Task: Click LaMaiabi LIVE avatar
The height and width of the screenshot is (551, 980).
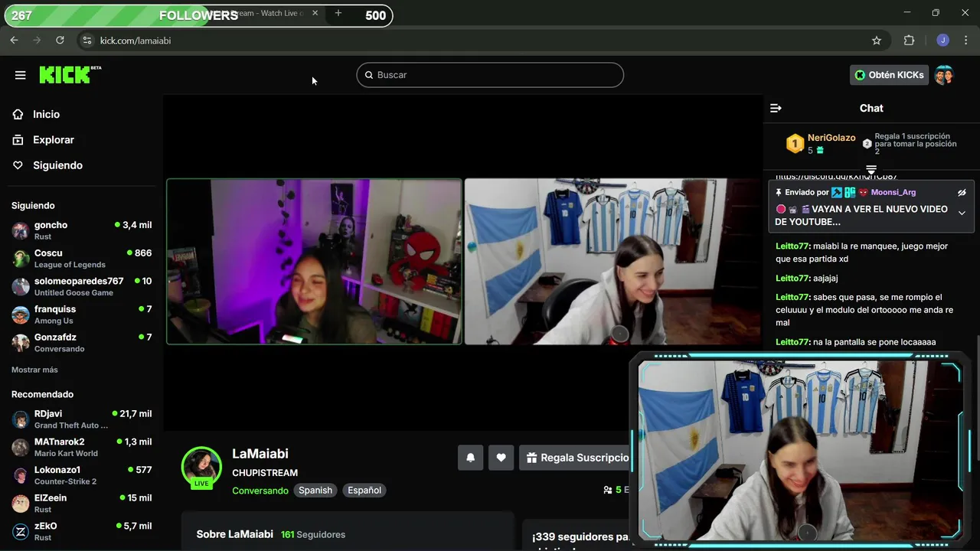Action: (201, 467)
